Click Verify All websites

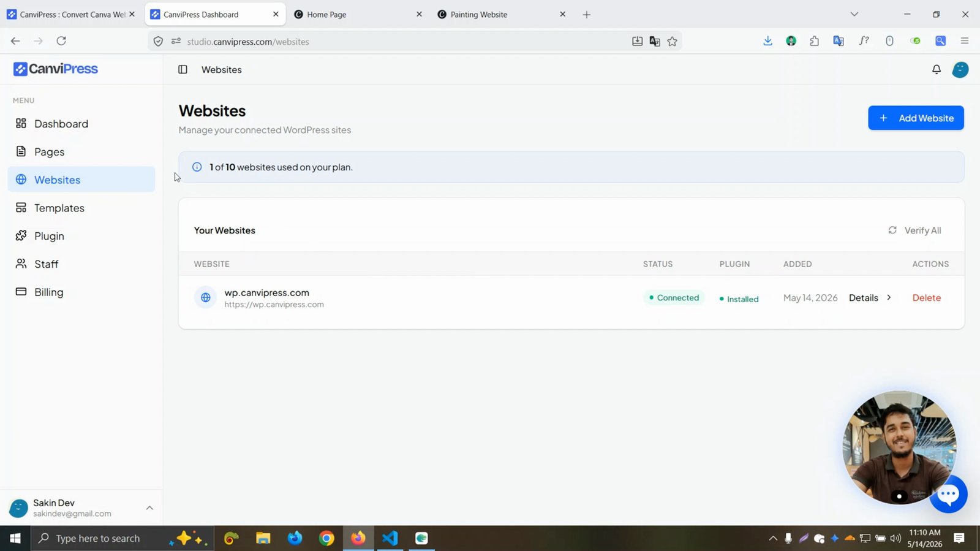tap(914, 230)
